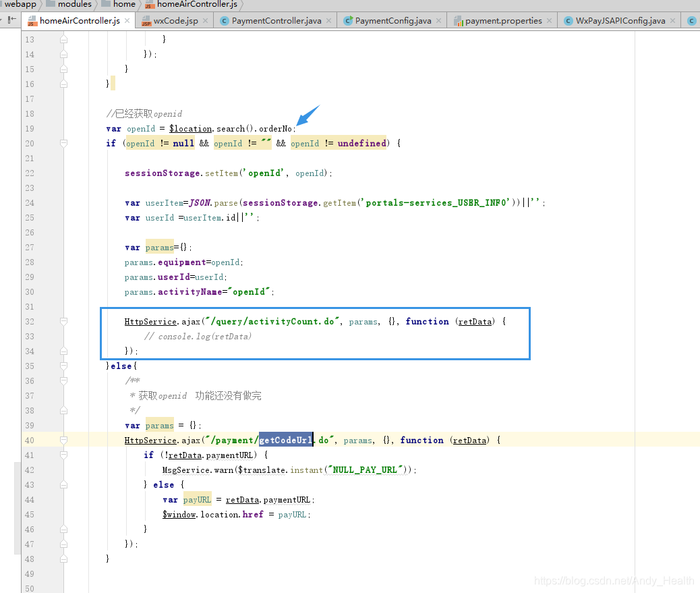Click the else keyword on line 35
Image resolution: width=700 pixels, height=593 pixels.
coord(121,366)
